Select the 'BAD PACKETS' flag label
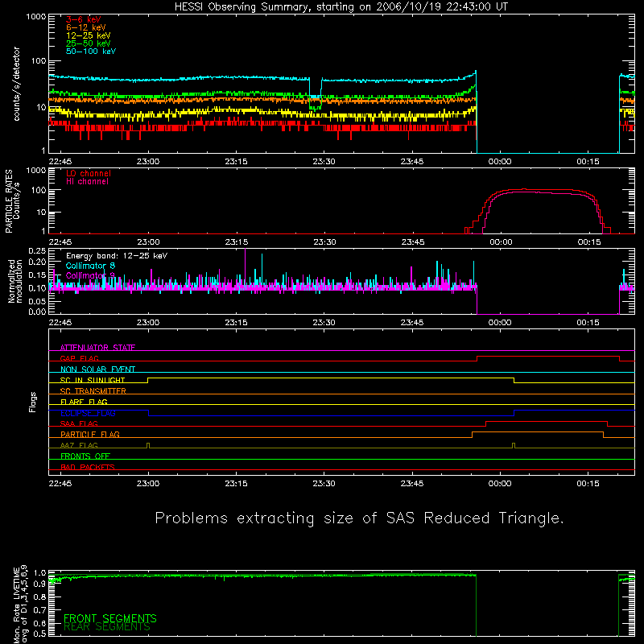 88,467
